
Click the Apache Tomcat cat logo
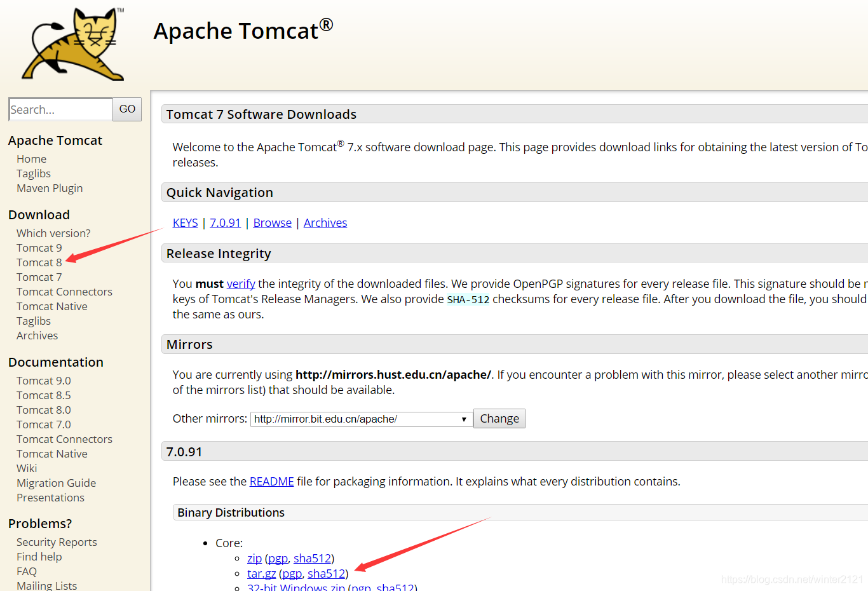point(73,44)
